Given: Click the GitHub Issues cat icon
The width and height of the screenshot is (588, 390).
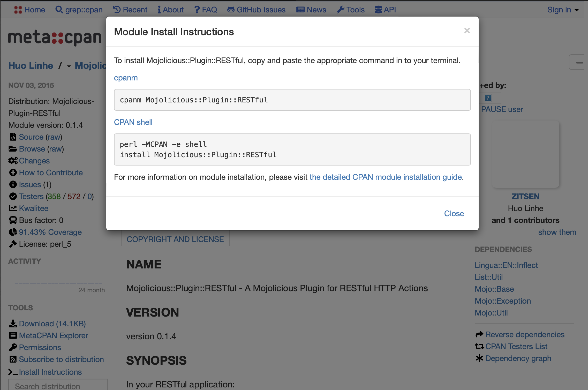Looking at the screenshot, I should point(231,10).
